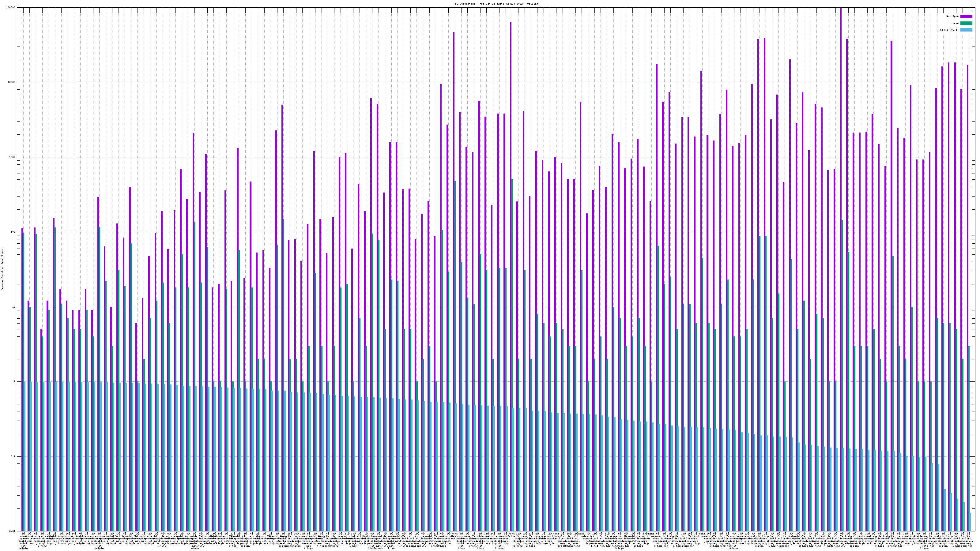Click the 10000 y-axis tick label
Screen dimensions: 980x551
tap(12, 83)
